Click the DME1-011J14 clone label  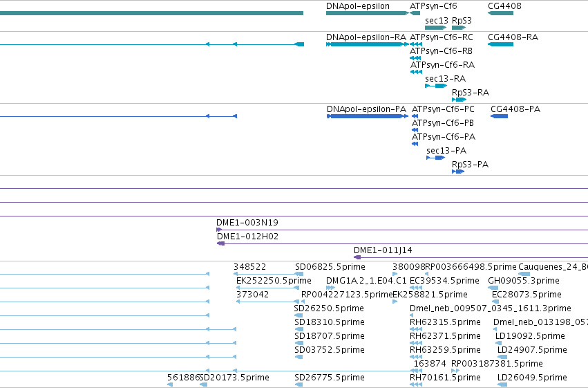383,250
